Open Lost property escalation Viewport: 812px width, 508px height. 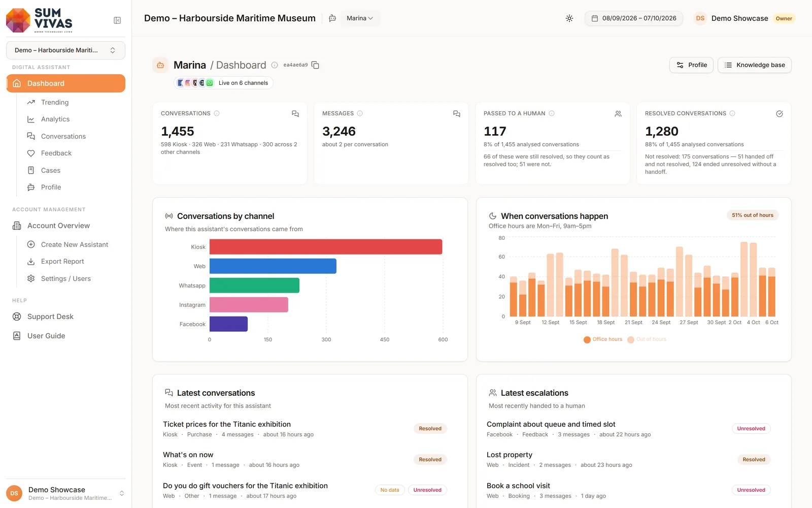pos(510,455)
